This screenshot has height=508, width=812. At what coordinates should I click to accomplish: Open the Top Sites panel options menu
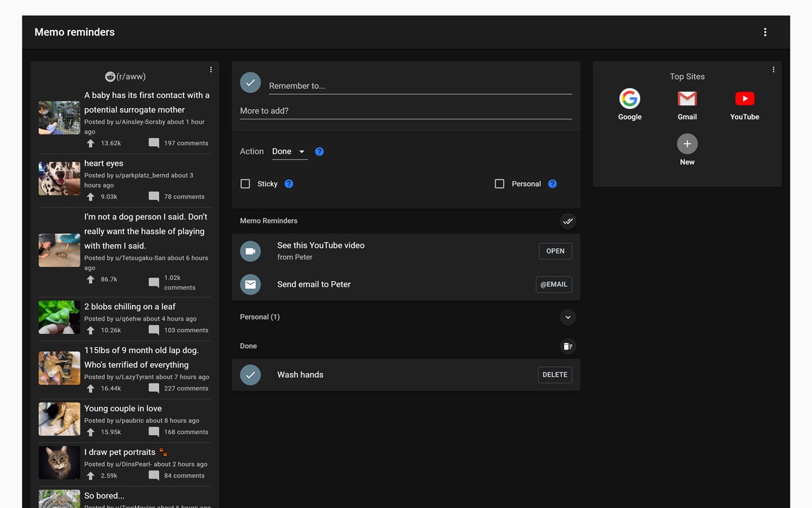coord(773,70)
